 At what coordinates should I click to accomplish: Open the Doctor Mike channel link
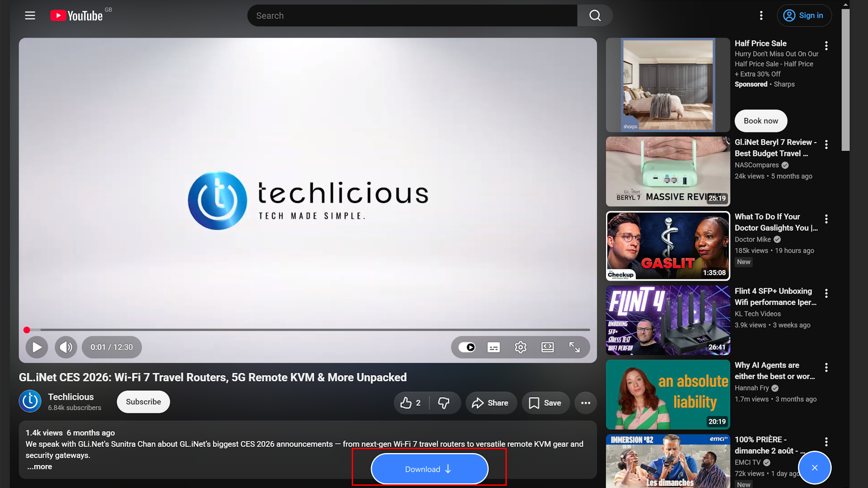(x=753, y=239)
